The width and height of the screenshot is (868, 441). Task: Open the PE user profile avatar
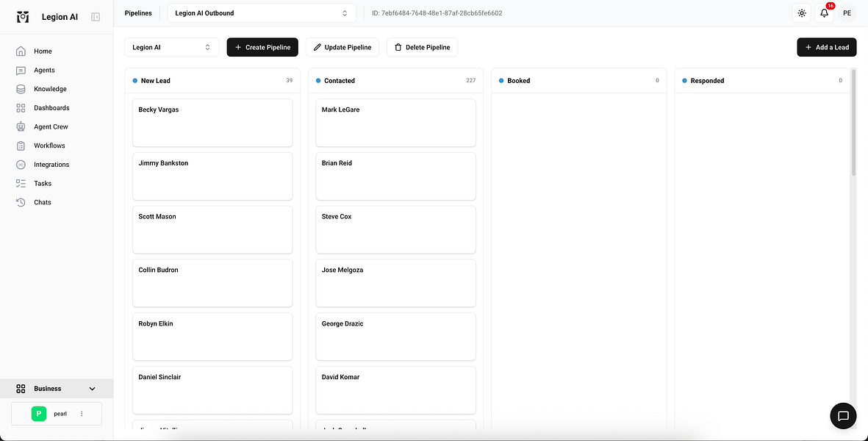tap(847, 13)
